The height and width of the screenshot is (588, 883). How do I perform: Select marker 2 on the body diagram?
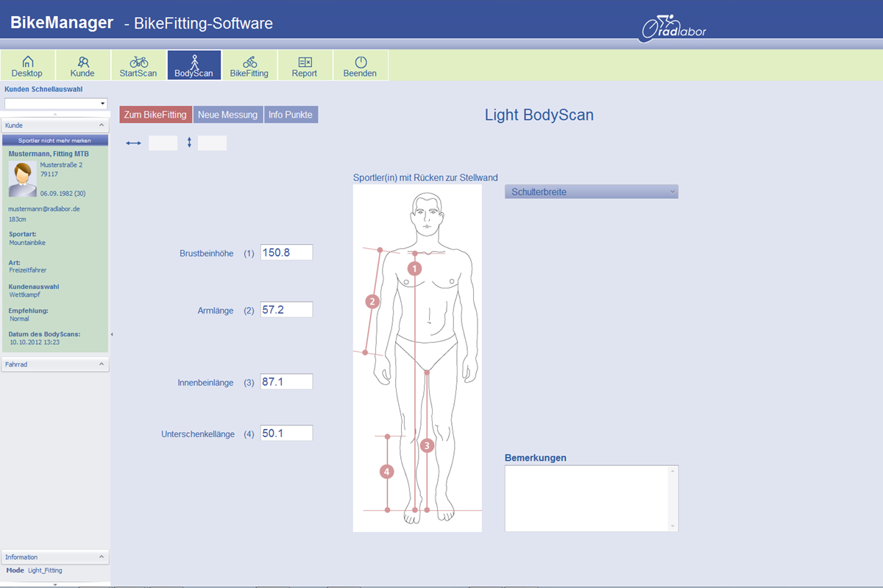click(372, 301)
